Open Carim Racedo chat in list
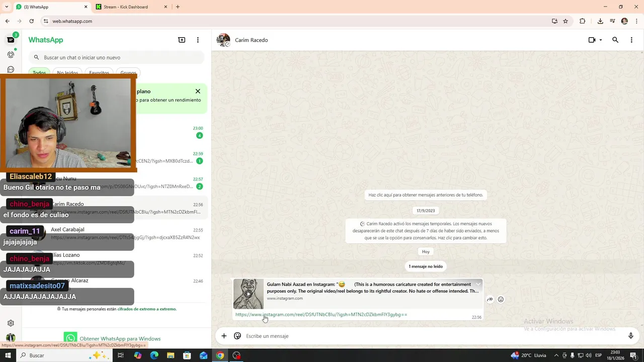The height and width of the screenshot is (362, 644). point(117,208)
